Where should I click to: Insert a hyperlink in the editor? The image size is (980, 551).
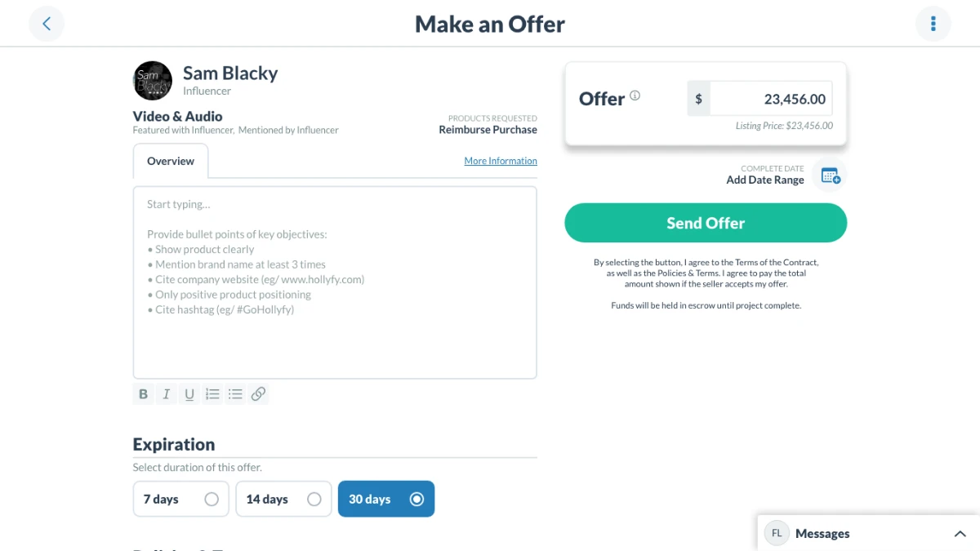click(258, 394)
